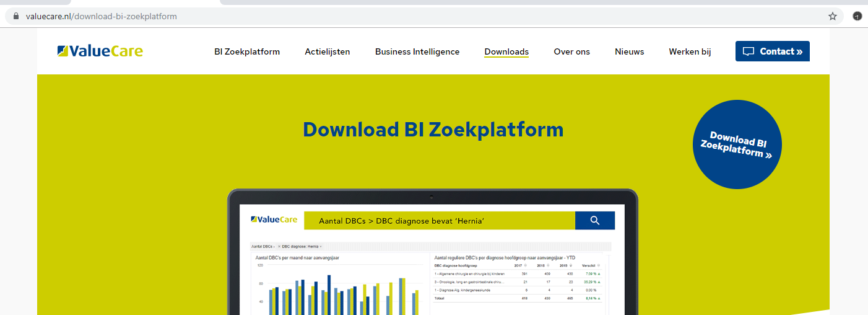This screenshot has width=868, height=315.
Task: Navigate to Over ons
Action: point(571,51)
